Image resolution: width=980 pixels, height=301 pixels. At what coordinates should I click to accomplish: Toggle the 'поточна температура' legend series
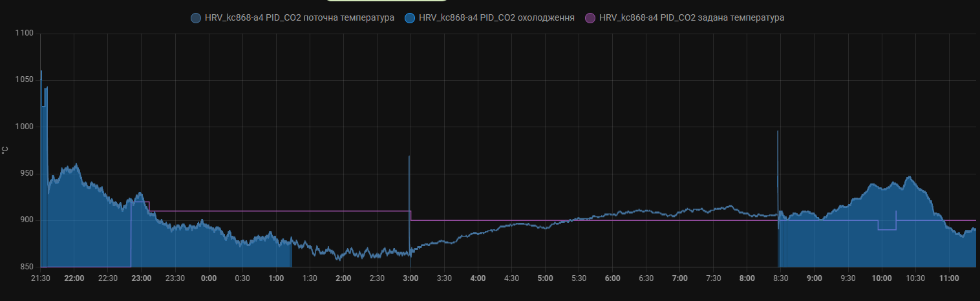click(292, 18)
